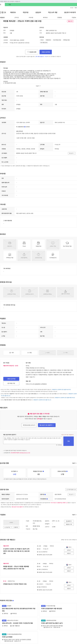
Task: Click 개인정보보호법 상세 보기 button
Action: pyautogui.click(x=29, y=425)
